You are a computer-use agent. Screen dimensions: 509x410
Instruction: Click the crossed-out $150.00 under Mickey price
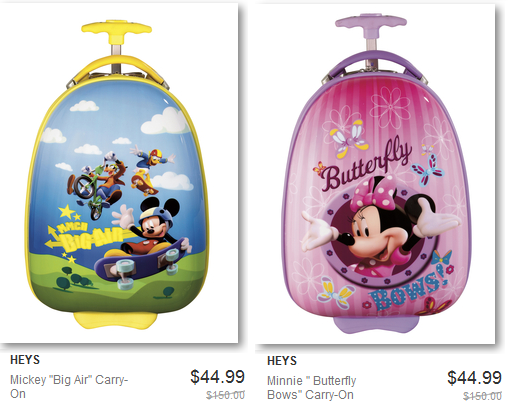pyautogui.click(x=225, y=395)
